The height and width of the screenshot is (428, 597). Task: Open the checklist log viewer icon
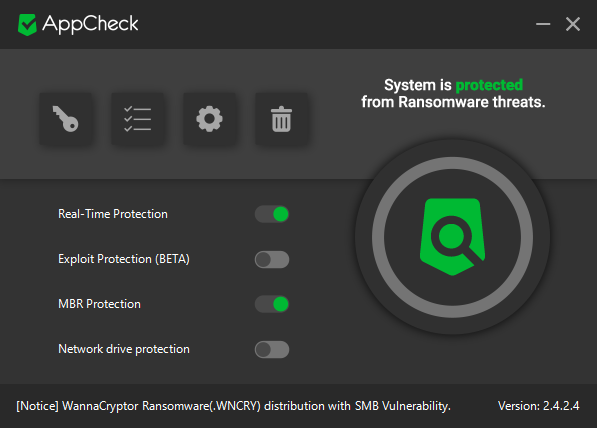tap(137, 119)
